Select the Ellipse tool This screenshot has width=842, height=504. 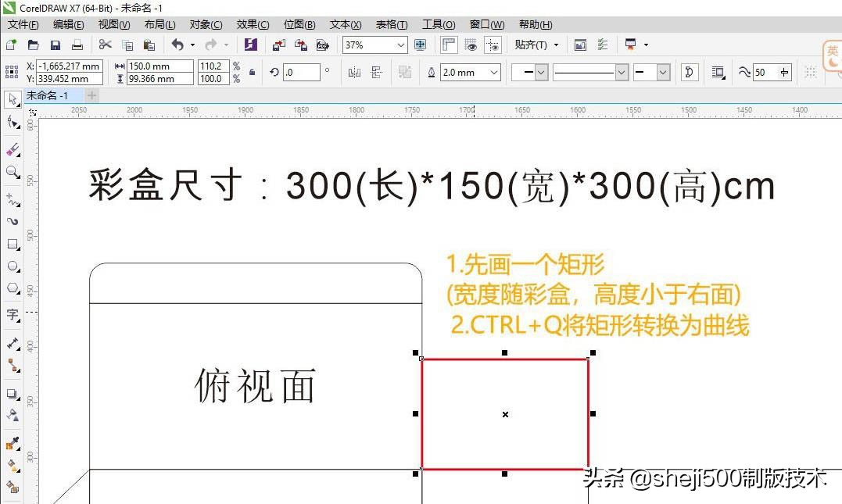(13, 266)
